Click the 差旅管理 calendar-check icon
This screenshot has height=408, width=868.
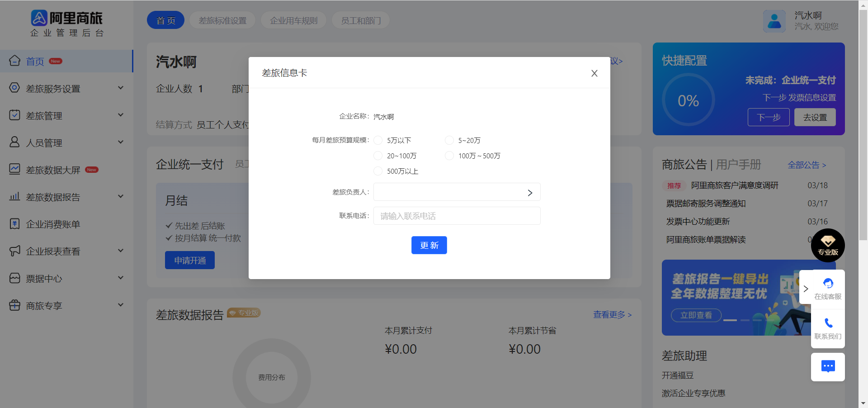coord(14,115)
